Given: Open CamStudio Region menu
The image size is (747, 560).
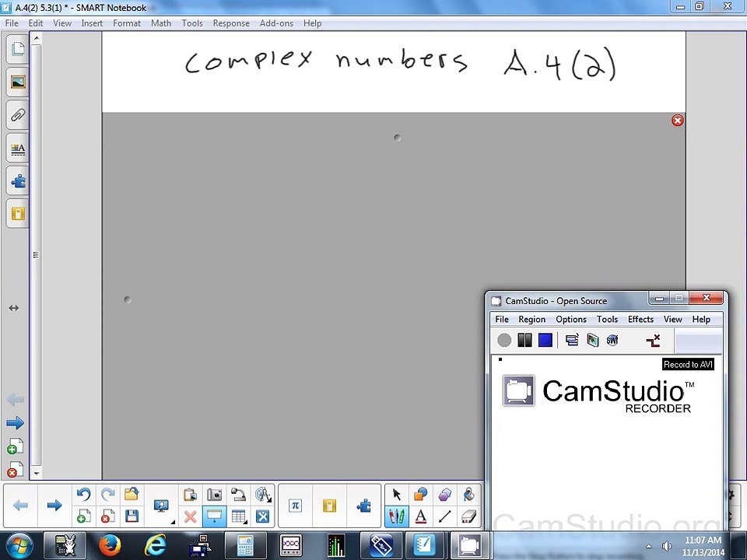Looking at the screenshot, I should tap(531, 319).
